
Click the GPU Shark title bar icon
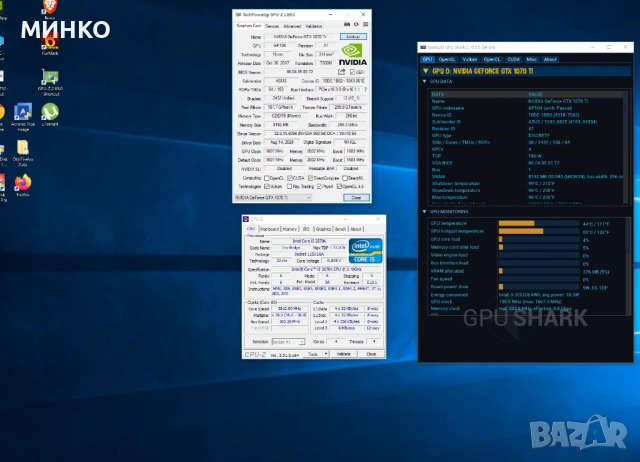point(423,47)
